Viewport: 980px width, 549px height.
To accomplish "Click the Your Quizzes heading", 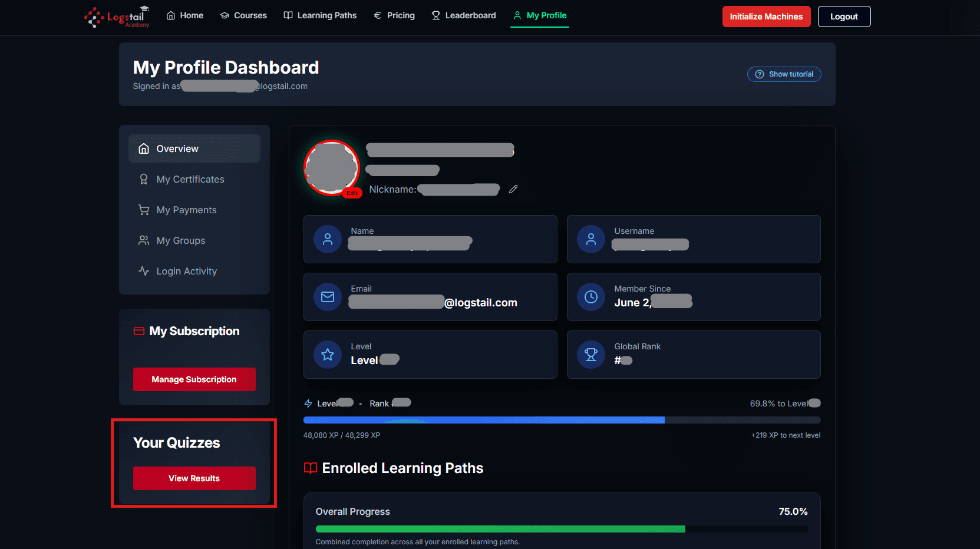I will coord(177,443).
